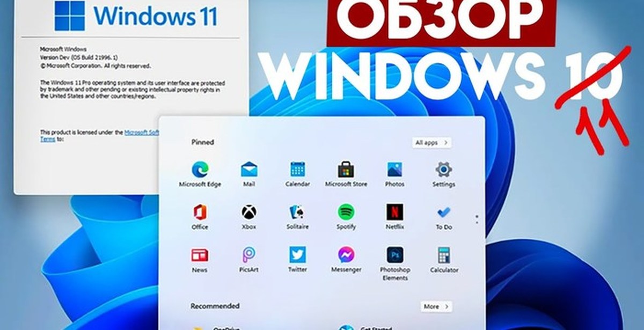Open Microsoft Store from Start menu
Screen dimensions: 644x330
point(346,170)
